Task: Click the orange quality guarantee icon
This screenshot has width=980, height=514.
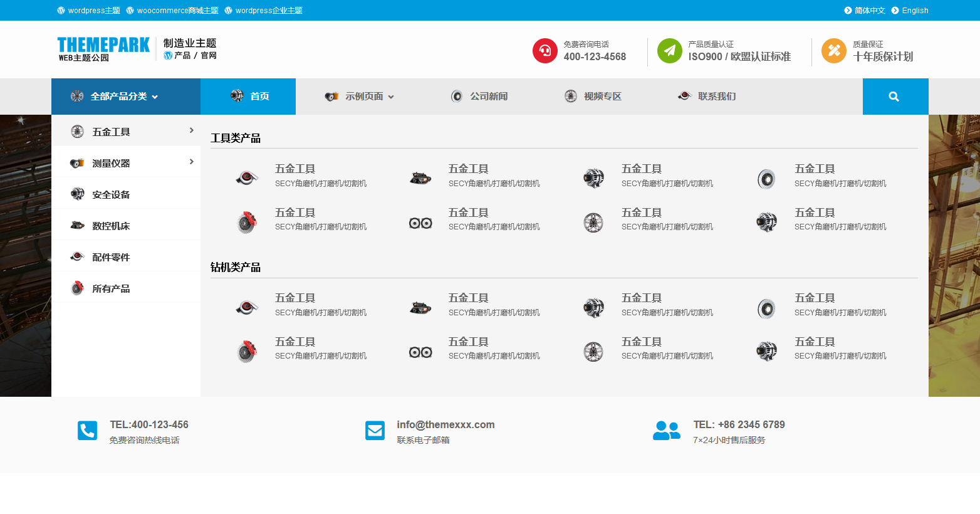Action: click(833, 51)
